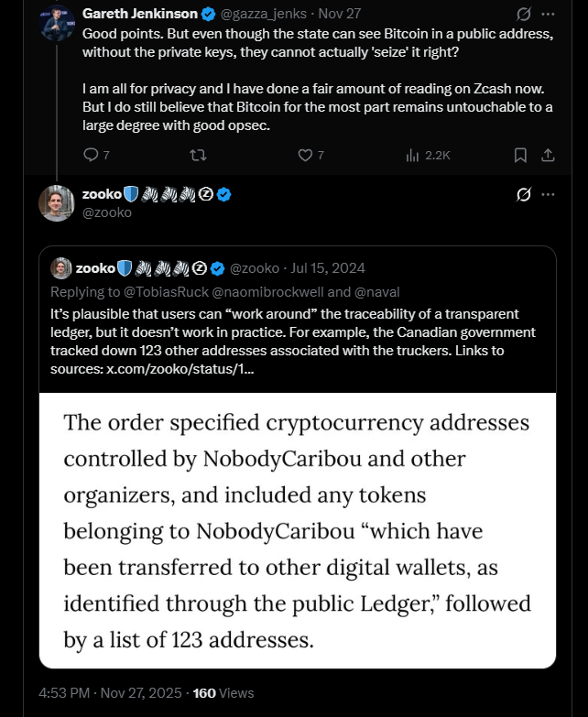The width and height of the screenshot is (588, 717).
Task: Open more options on Gareth's tweet
Action: [548, 15]
